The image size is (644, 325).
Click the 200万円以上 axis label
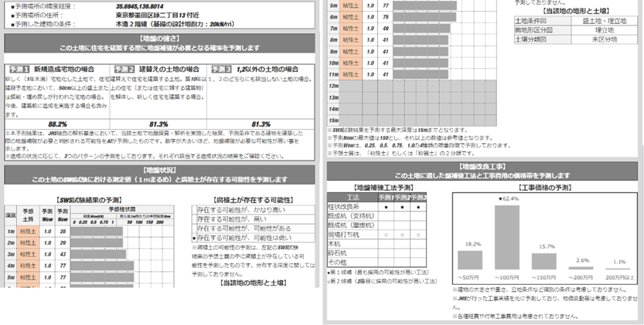coord(618,277)
